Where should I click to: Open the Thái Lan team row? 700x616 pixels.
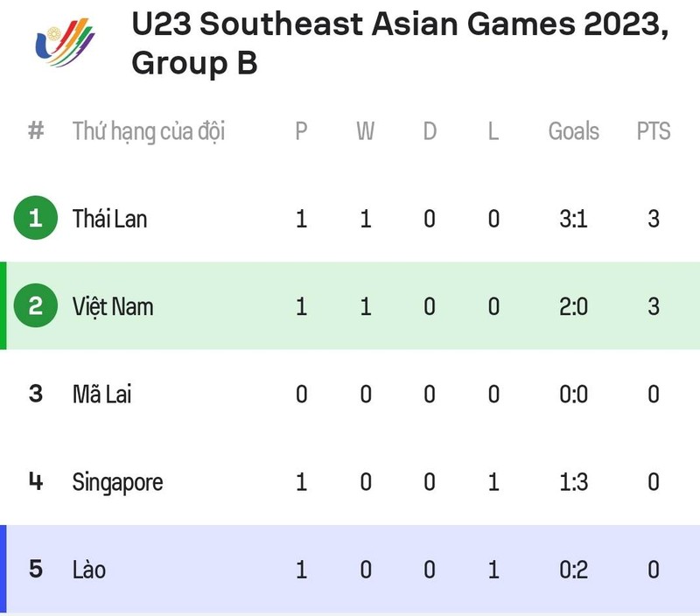pos(350,218)
